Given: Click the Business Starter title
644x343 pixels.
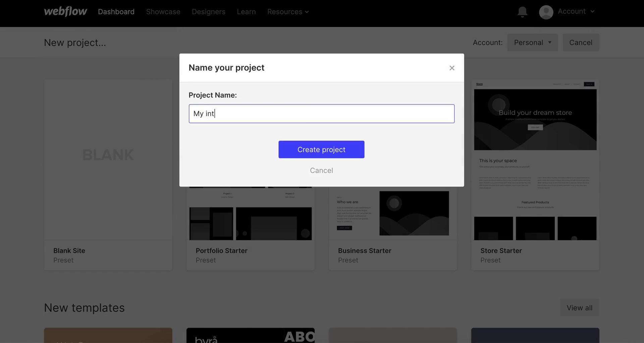Looking at the screenshot, I should coord(365,251).
